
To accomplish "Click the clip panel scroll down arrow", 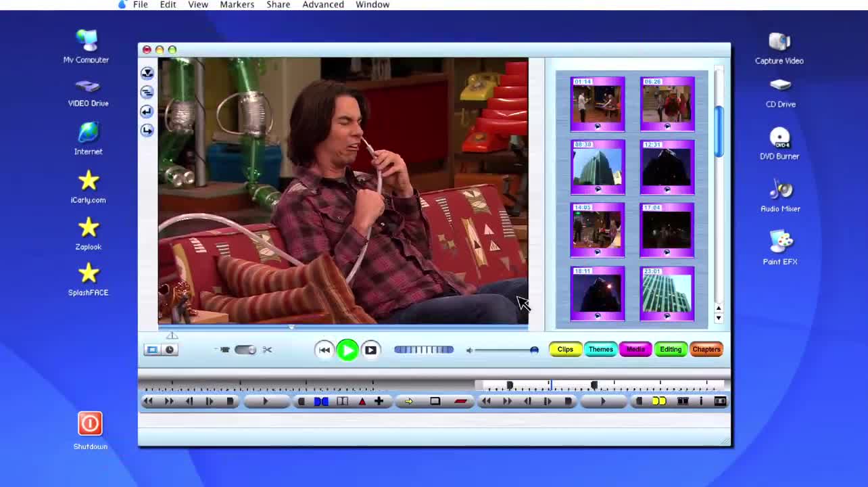I will point(719,318).
